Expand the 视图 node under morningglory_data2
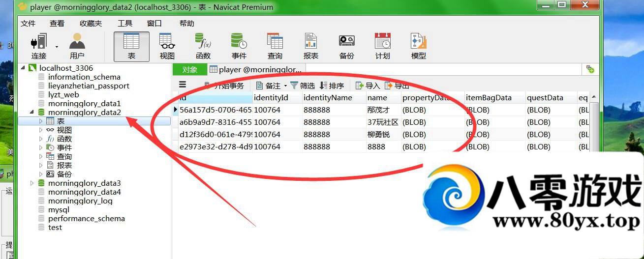Image resolution: width=644 pixels, height=259 pixels. coord(41,130)
